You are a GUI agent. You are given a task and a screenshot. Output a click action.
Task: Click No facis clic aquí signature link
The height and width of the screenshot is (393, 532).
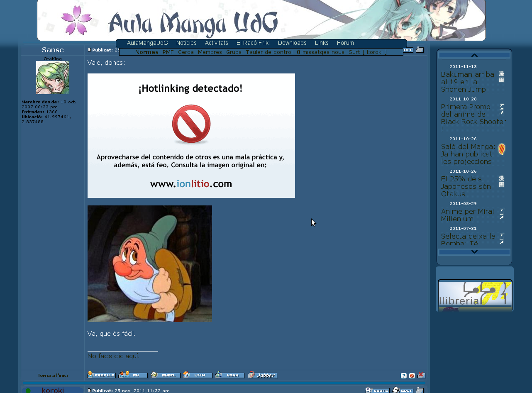(x=113, y=356)
